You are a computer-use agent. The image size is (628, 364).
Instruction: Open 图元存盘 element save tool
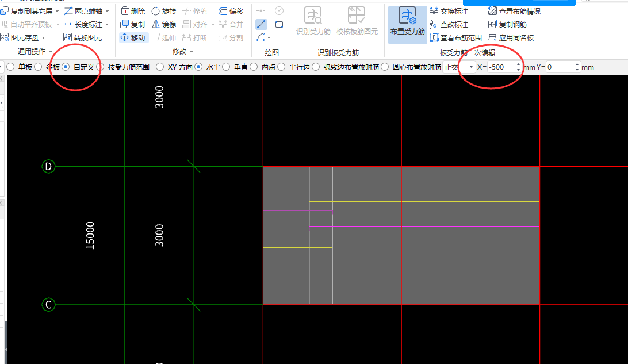(20, 37)
